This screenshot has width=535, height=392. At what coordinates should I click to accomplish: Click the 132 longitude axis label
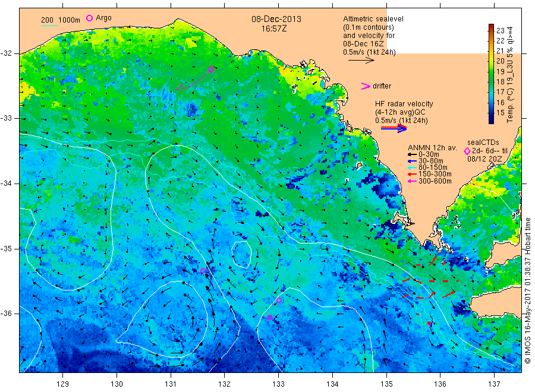pyautogui.click(x=225, y=384)
